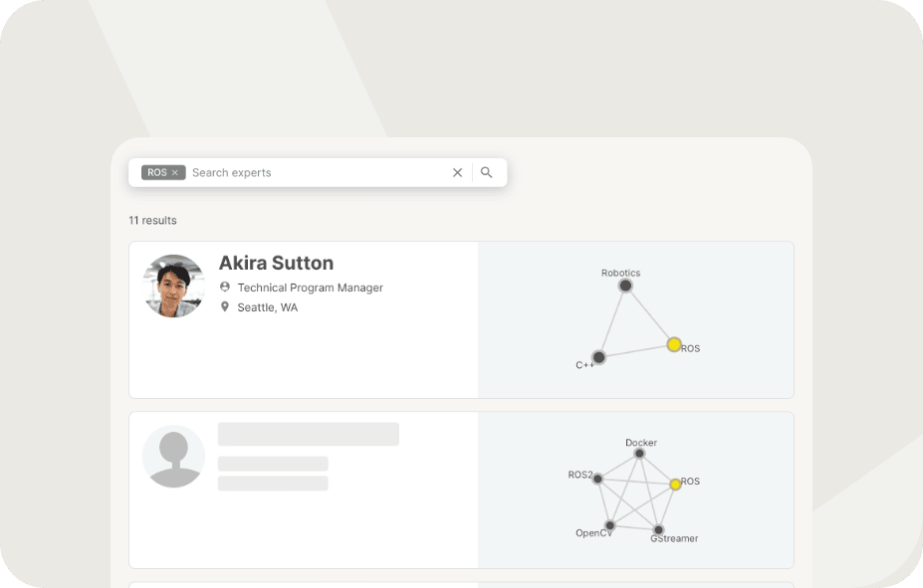Image resolution: width=923 pixels, height=588 pixels.
Task: Select the yellow ROS node in first graph
Action: point(674,344)
